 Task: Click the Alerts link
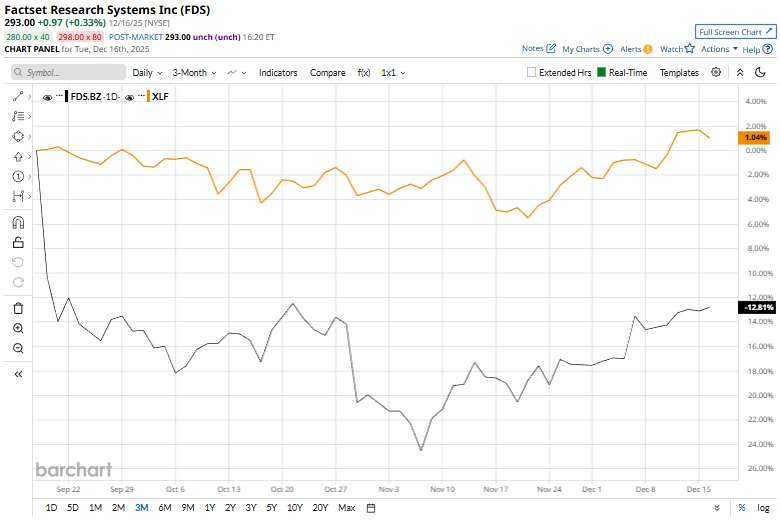tap(630, 49)
